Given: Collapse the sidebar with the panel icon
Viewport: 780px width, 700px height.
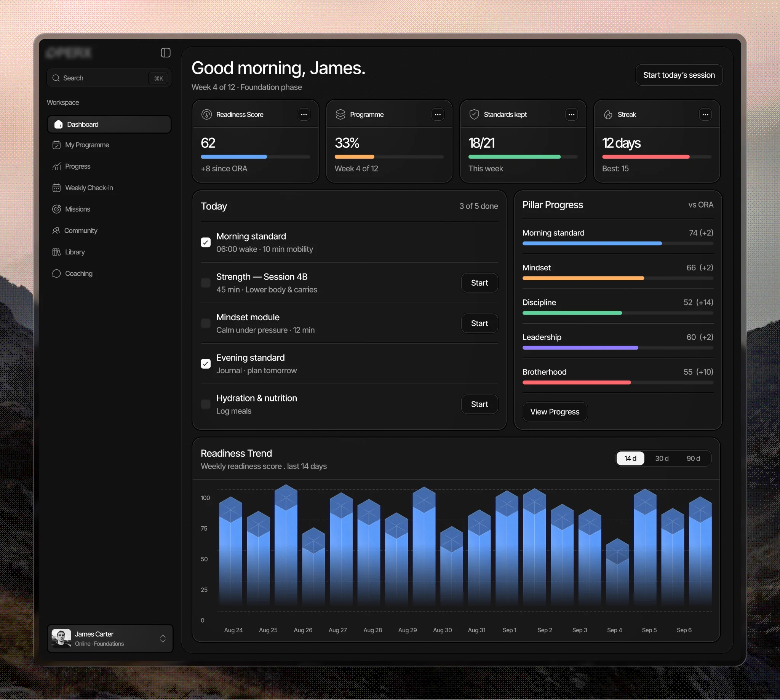Looking at the screenshot, I should tap(165, 53).
